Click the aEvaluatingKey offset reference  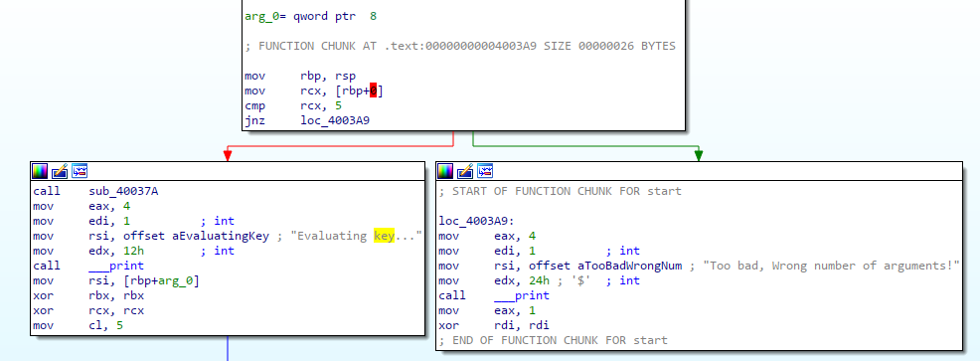point(221,236)
